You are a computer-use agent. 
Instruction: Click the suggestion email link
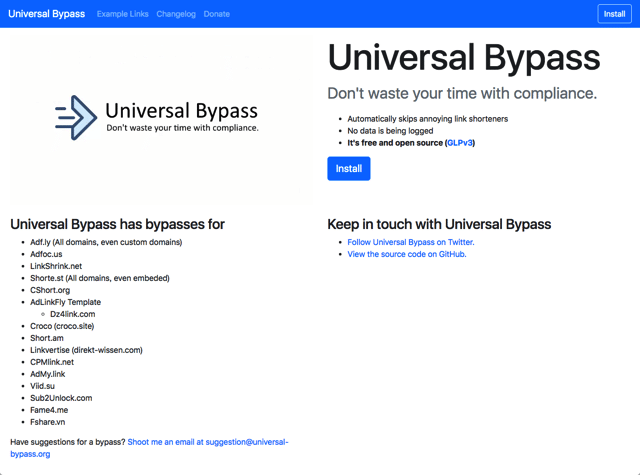pos(149,448)
